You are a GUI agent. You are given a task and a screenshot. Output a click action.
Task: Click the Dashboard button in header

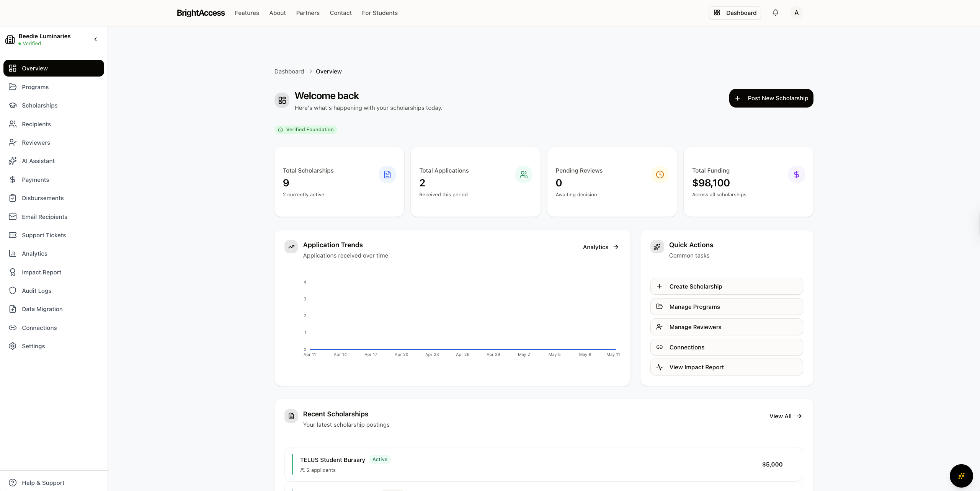click(x=735, y=13)
